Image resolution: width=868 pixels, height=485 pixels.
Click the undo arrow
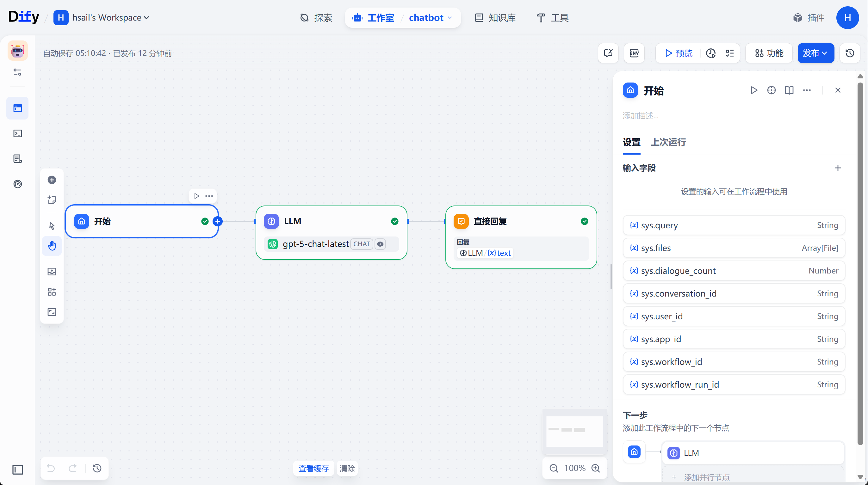click(51, 468)
